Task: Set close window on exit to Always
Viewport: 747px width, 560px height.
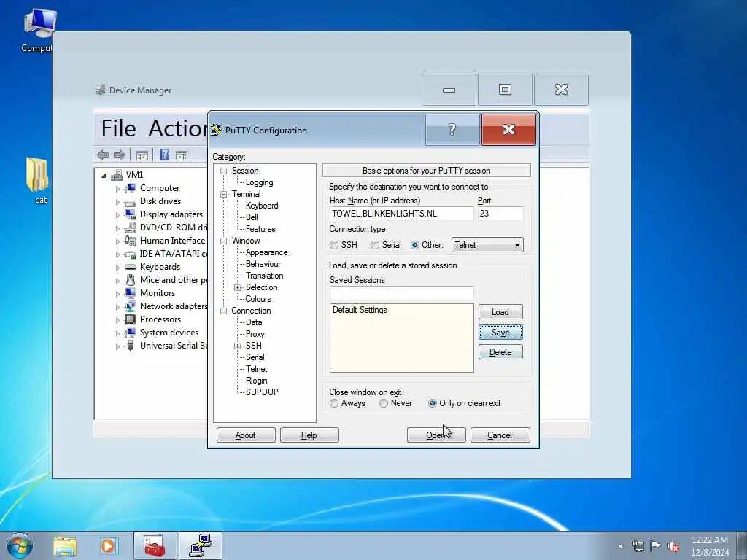Action: 334,403
